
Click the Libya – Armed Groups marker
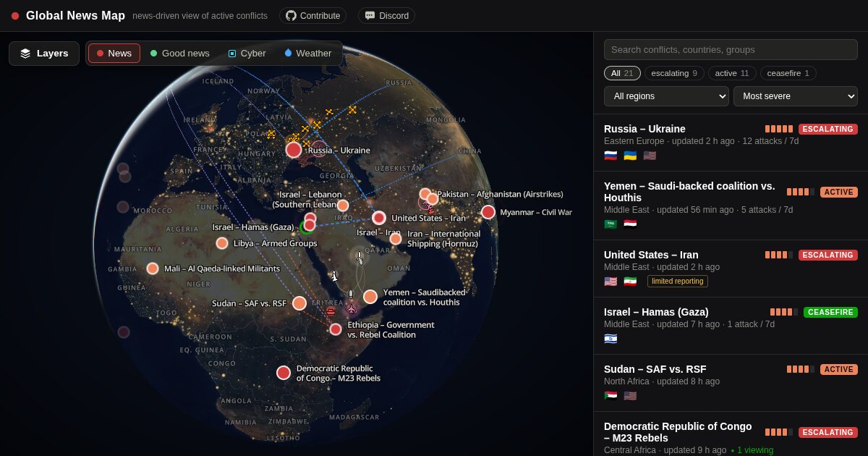tap(222, 243)
